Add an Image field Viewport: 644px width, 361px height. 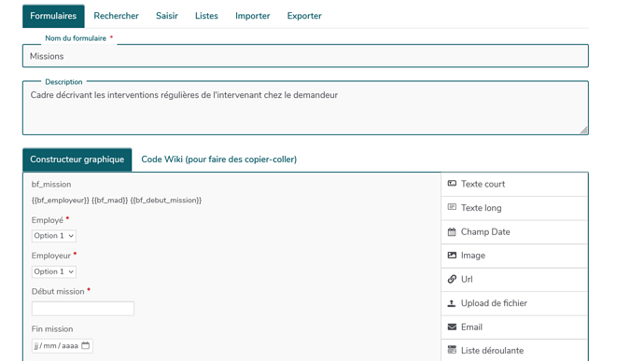(514, 256)
